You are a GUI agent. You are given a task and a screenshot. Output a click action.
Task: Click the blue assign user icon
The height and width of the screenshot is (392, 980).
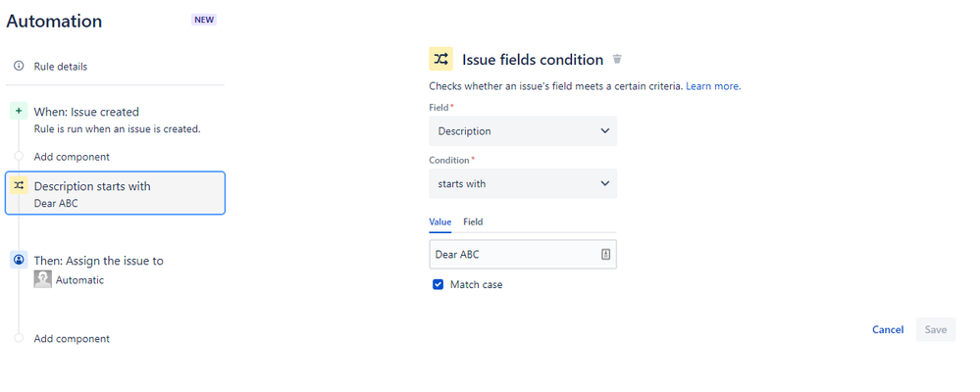[x=19, y=260]
